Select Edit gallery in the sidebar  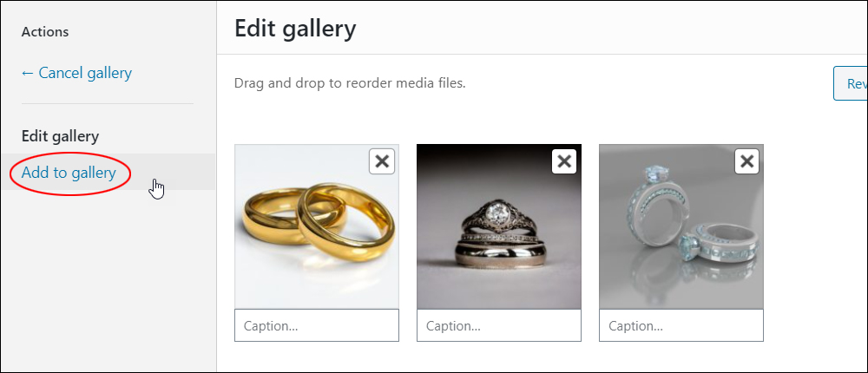tap(60, 136)
